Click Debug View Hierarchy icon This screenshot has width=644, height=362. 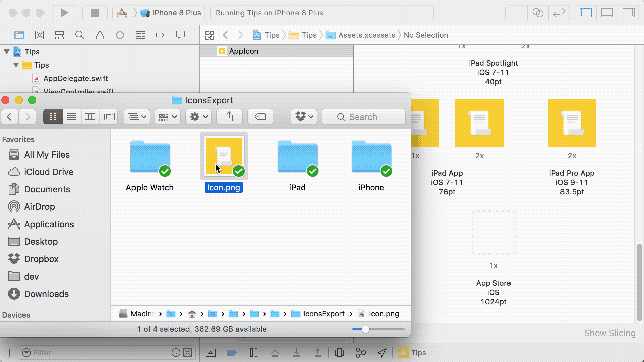[x=339, y=353]
